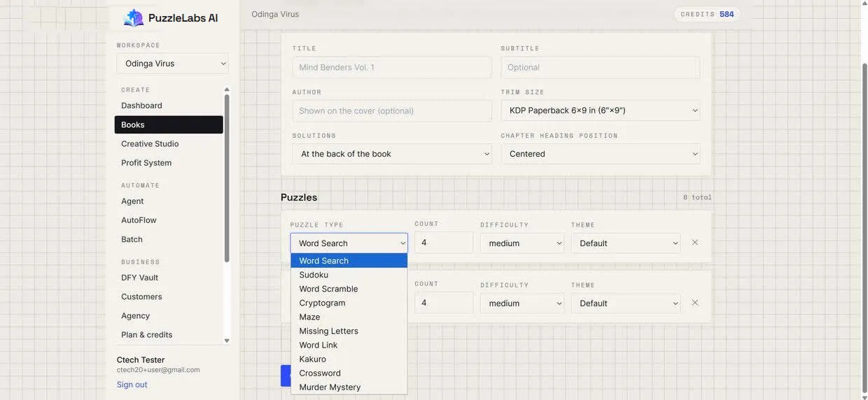
Task: Click the Credits 584 badge
Action: tap(707, 14)
